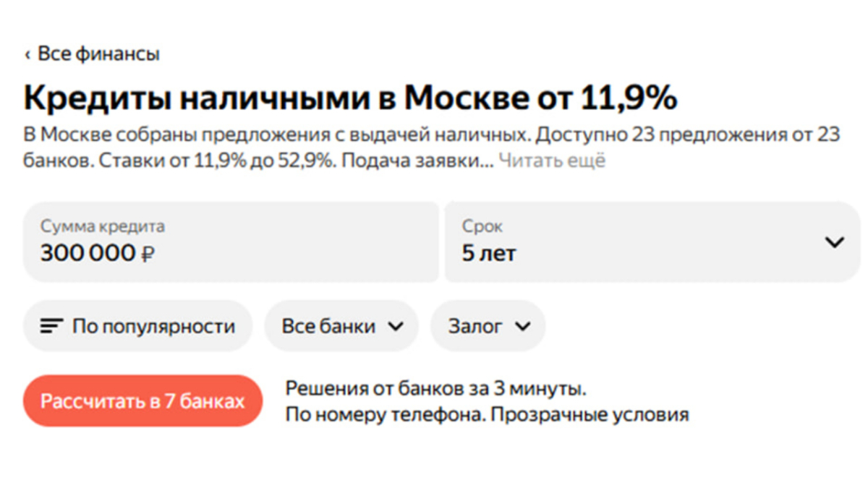Select the 300 000 amount value
The width and height of the screenshot is (868, 488).
[88, 254]
